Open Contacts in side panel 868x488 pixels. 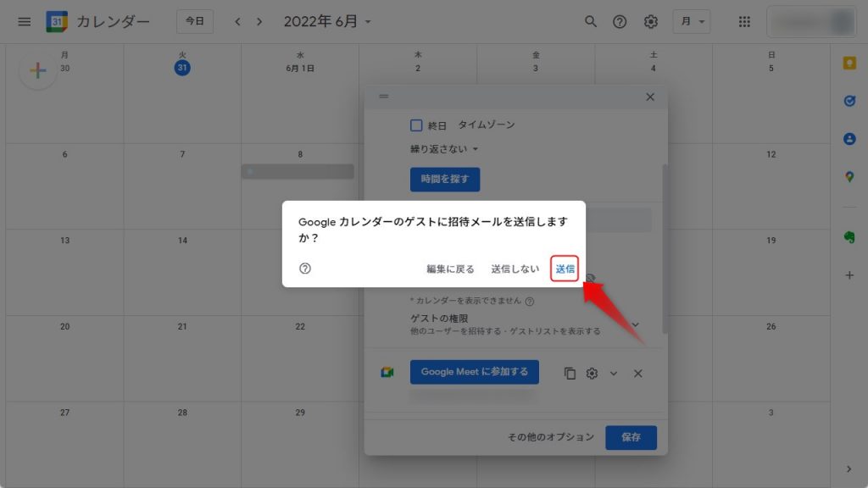point(849,139)
